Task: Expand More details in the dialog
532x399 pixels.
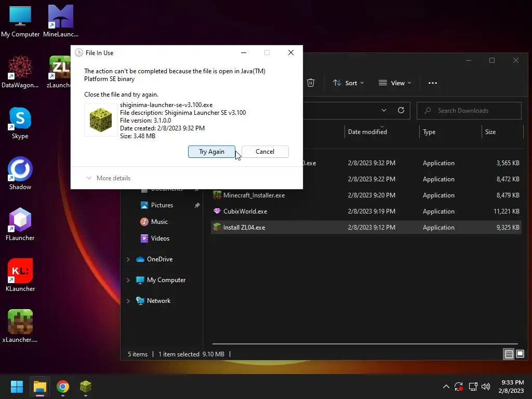Action: (x=109, y=178)
